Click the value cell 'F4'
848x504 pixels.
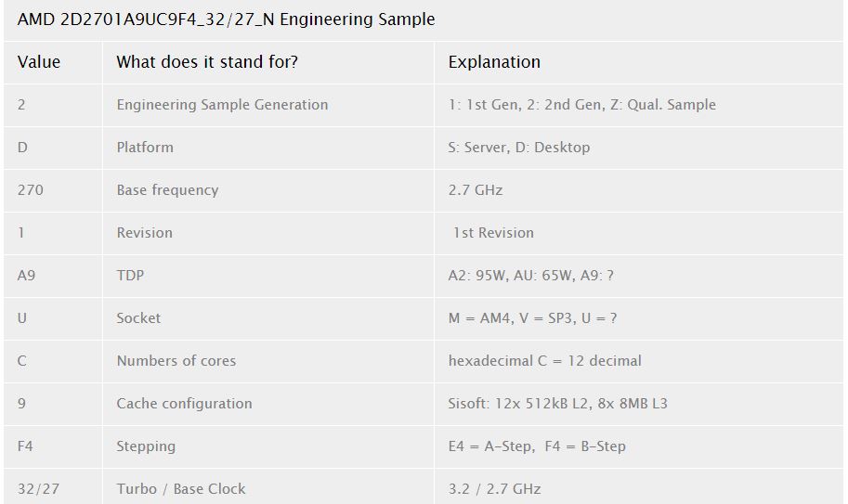tap(25, 446)
